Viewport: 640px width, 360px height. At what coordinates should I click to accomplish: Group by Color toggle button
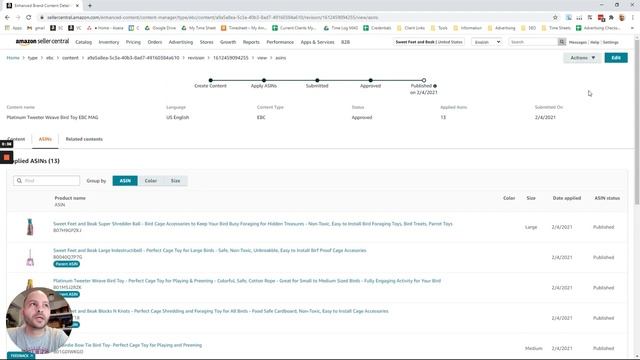151,181
